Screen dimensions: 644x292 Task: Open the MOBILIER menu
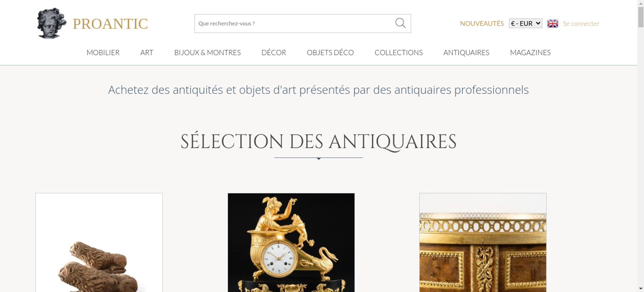pos(103,52)
